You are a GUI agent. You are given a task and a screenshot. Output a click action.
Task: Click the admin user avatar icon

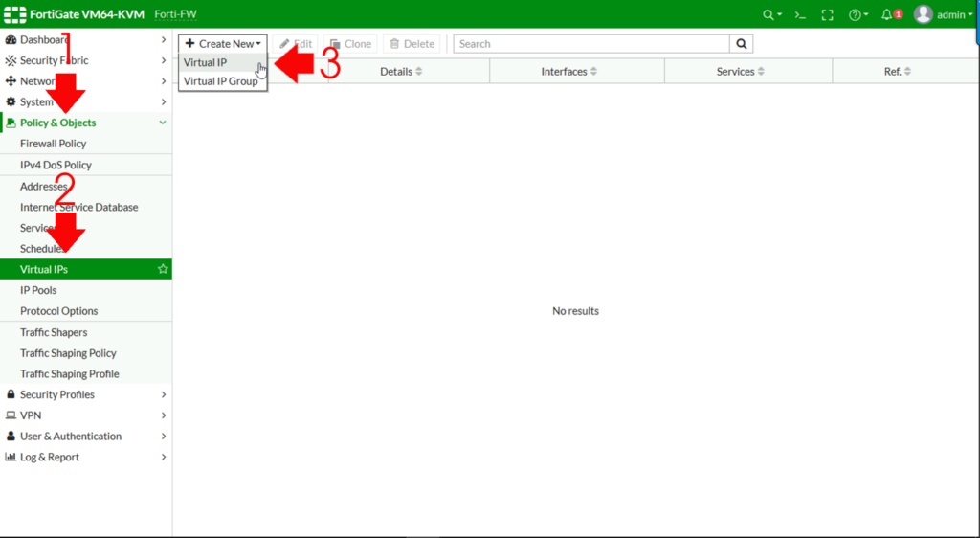(923, 14)
